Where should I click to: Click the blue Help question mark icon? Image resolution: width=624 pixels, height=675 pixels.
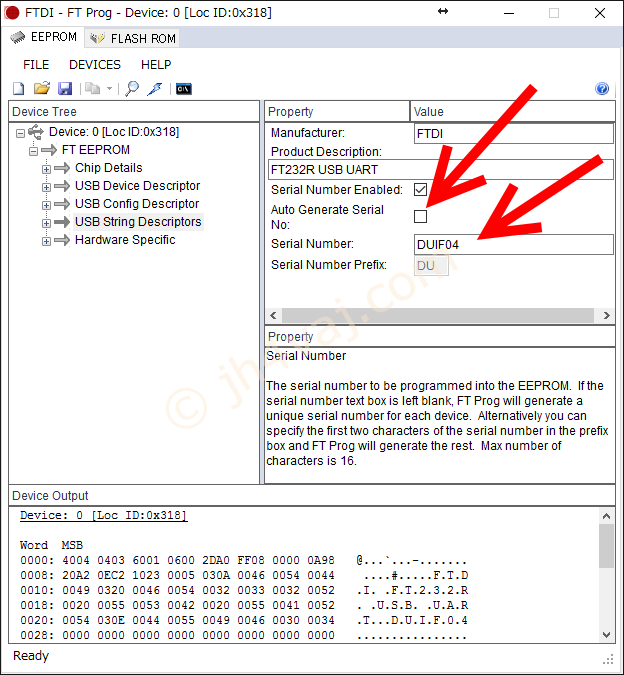pyautogui.click(x=602, y=88)
